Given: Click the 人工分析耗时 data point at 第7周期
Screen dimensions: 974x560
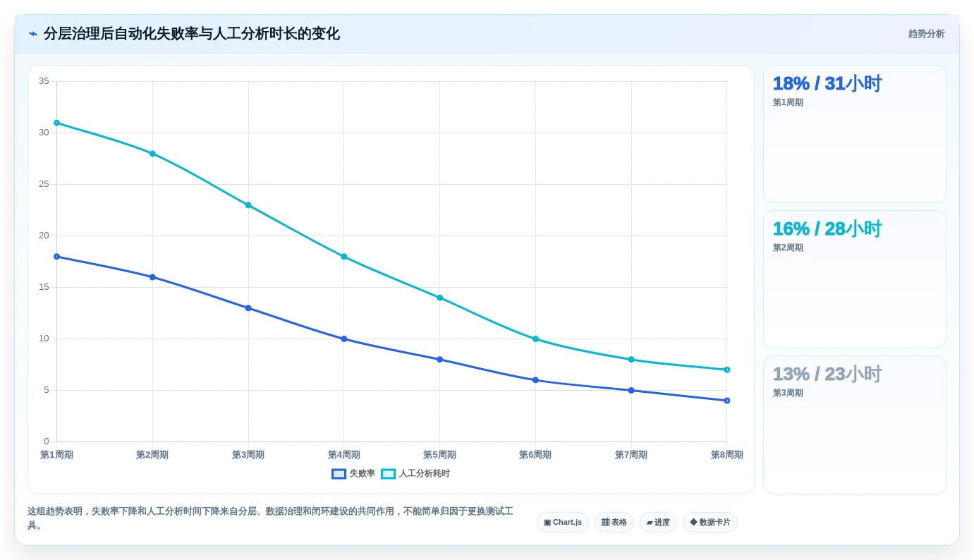Looking at the screenshot, I should point(631,360).
